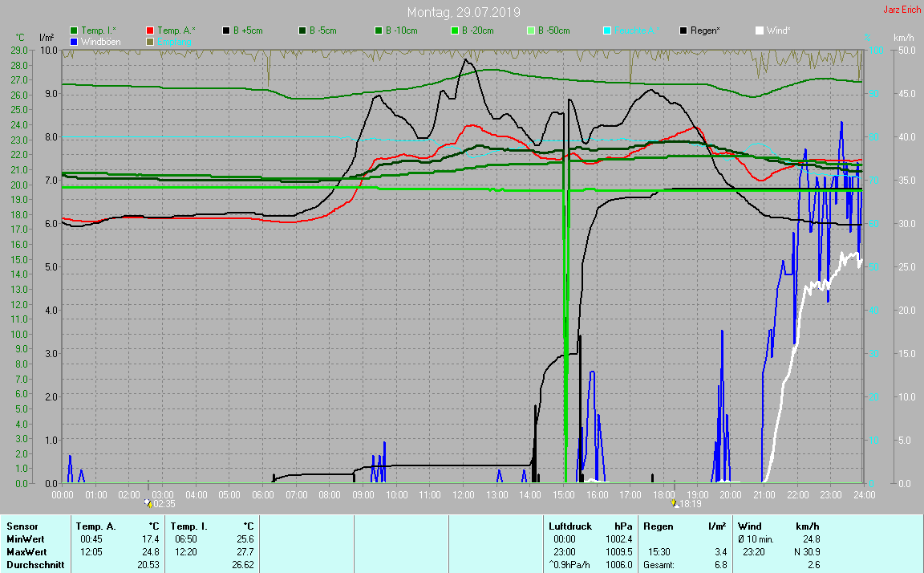The image size is (924, 573).
Task: Click the pressure maximum "1009.5"
Action: tap(618, 552)
